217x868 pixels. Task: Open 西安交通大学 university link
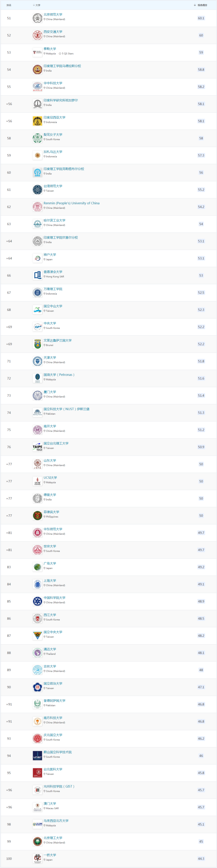(x=53, y=32)
